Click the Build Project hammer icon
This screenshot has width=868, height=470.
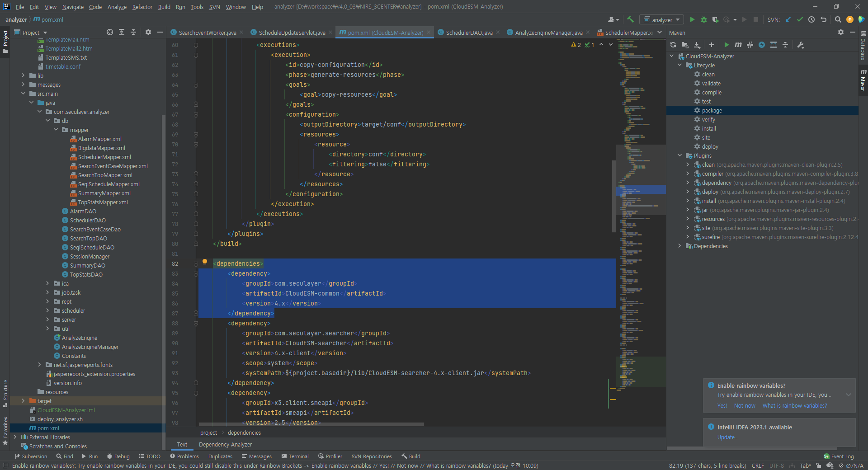pos(630,19)
